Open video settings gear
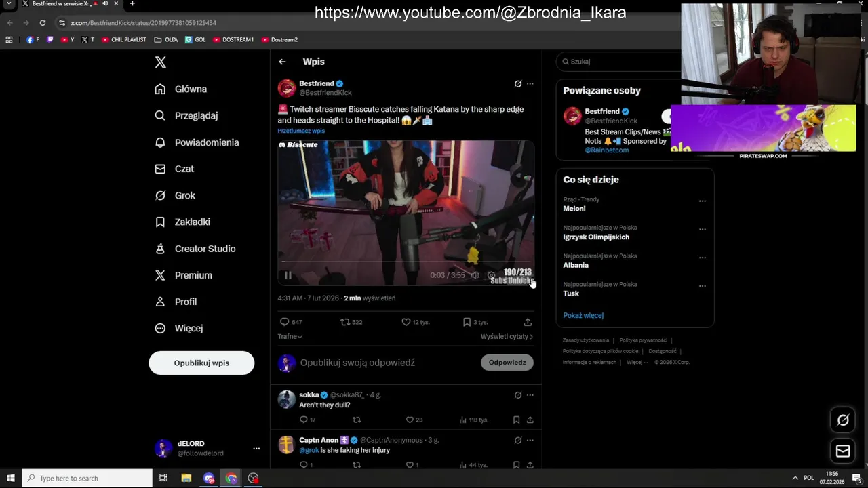 492,275
